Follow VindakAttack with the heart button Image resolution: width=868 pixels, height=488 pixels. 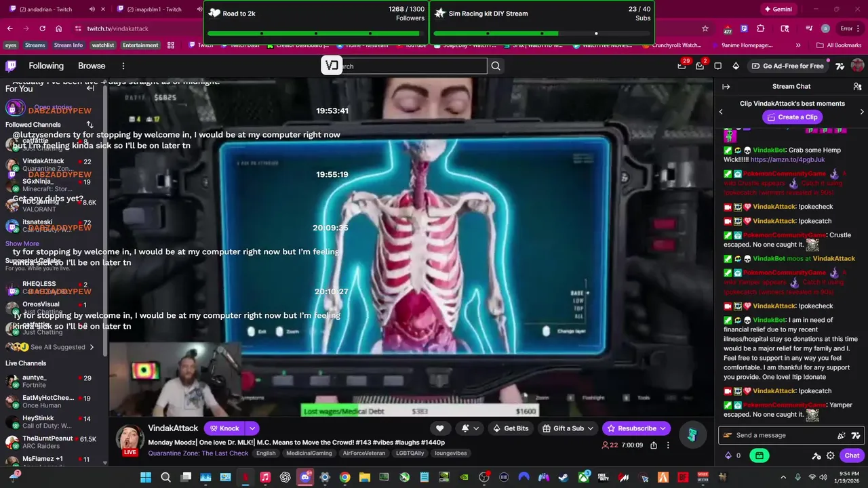(x=439, y=428)
